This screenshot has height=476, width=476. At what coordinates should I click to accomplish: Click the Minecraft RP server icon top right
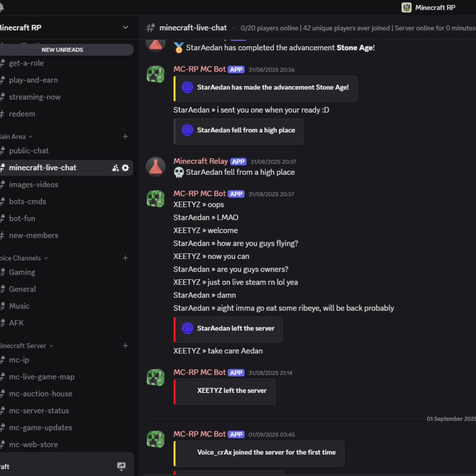(x=406, y=7)
